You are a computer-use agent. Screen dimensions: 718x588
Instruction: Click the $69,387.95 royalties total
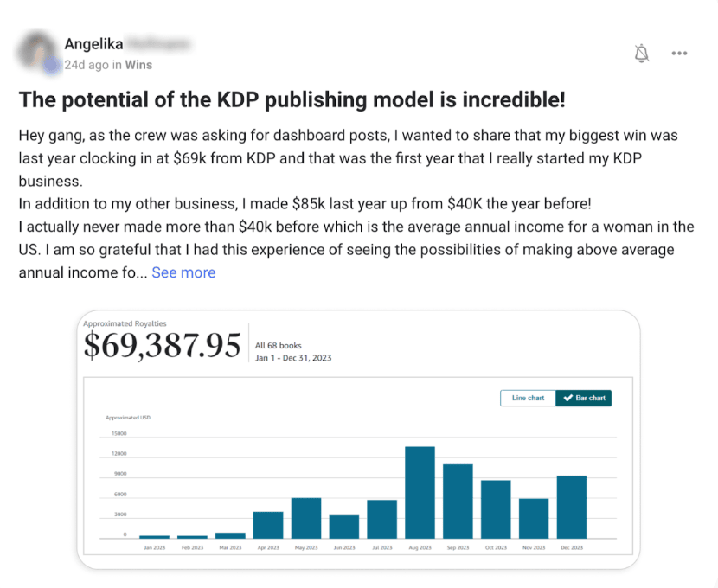(162, 345)
